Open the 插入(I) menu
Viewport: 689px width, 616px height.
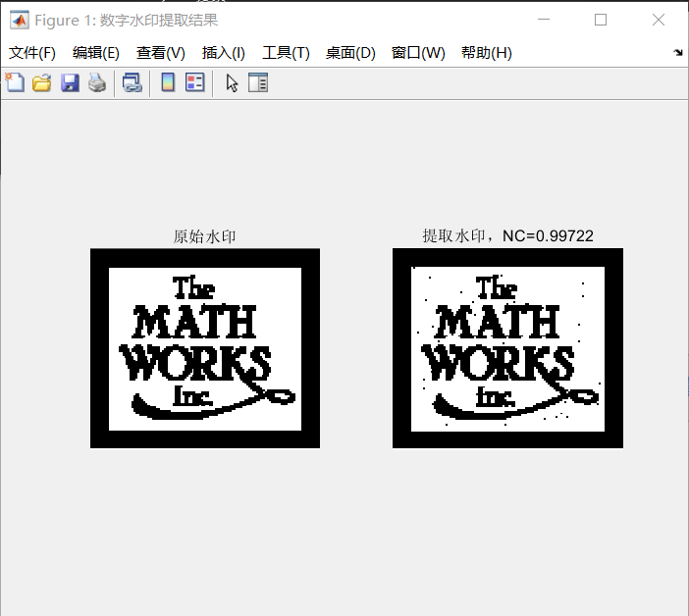point(223,53)
